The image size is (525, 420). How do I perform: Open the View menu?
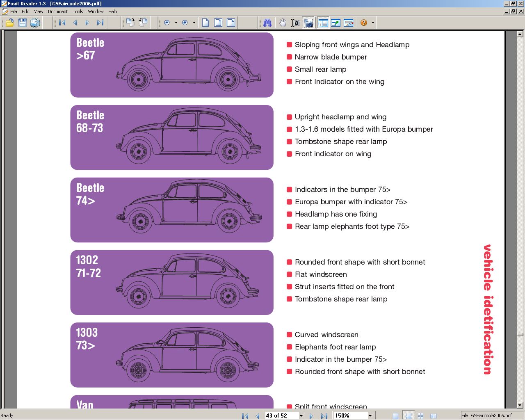(39, 11)
